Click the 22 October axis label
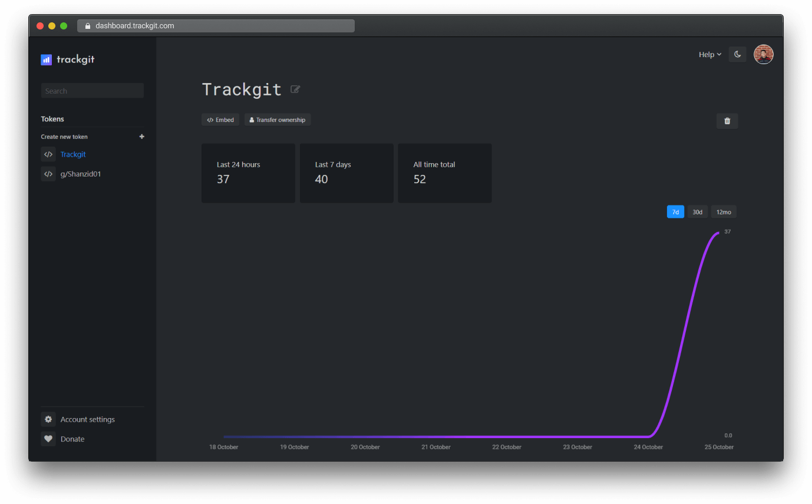Screen dimensions: 812x504 coord(507,447)
